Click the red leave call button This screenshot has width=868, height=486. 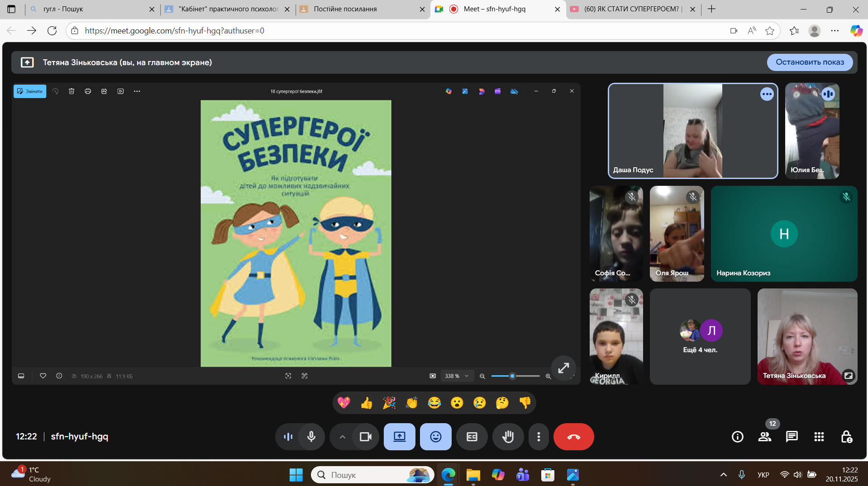[573, 437]
